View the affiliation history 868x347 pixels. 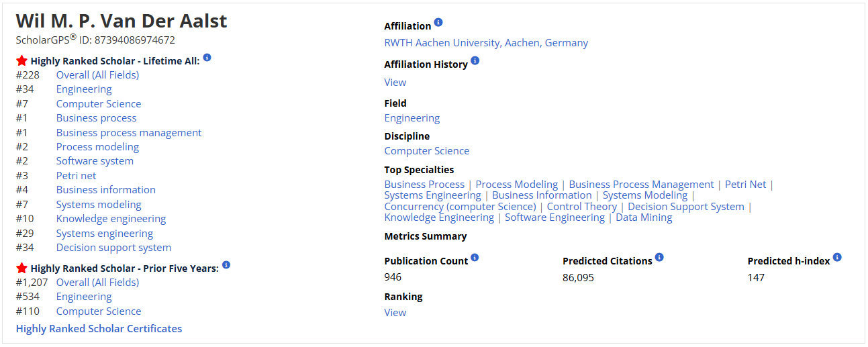395,83
